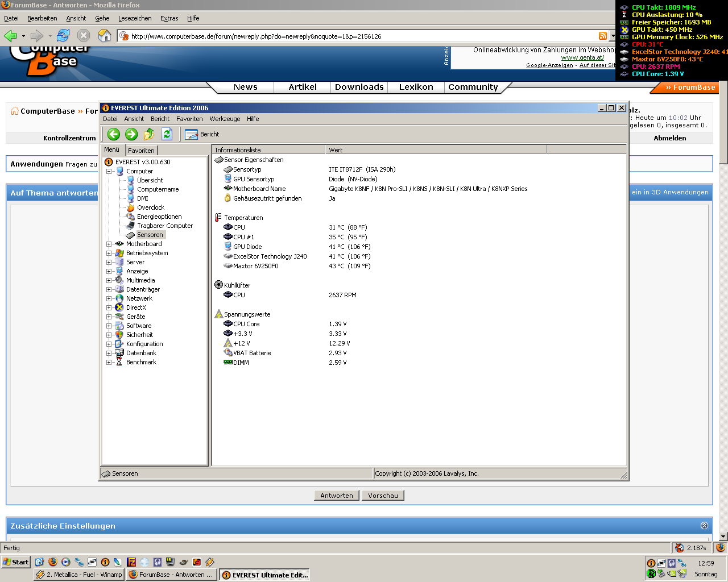Launch FileZilla from the quick launch bar
The height and width of the screenshot is (582, 728).
tap(131, 562)
